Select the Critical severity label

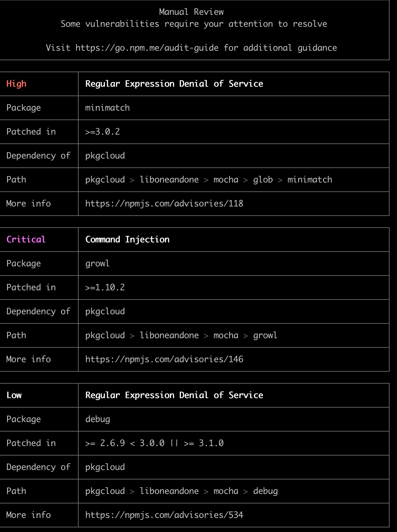26,239
